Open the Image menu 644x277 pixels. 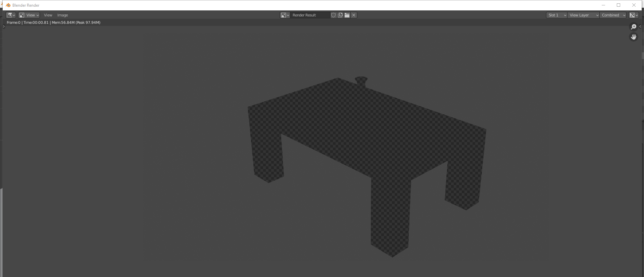(x=62, y=15)
